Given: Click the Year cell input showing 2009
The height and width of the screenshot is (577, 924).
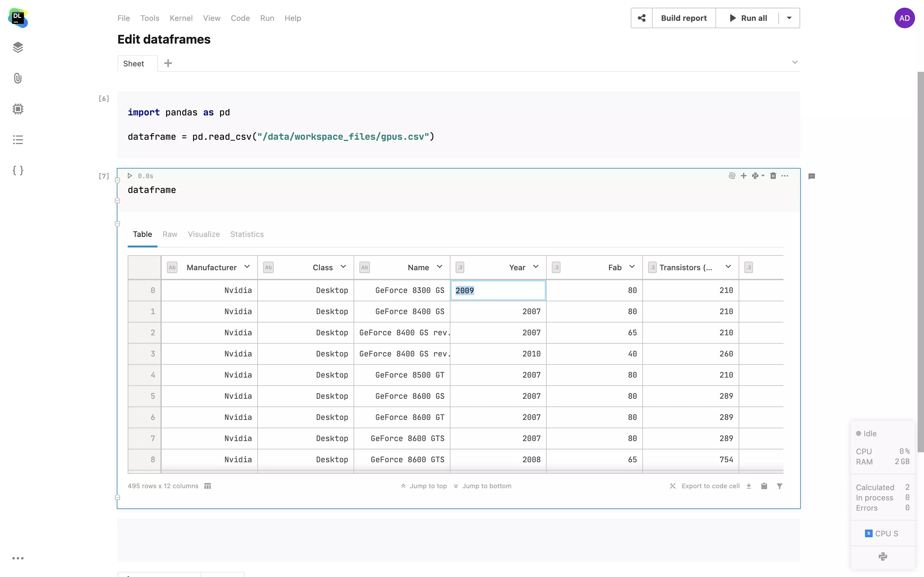Looking at the screenshot, I should tap(498, 290).
